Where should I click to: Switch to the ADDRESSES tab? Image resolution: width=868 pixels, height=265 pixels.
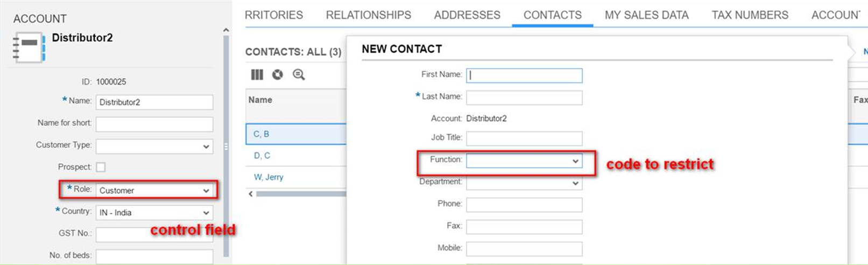point(467,15)
